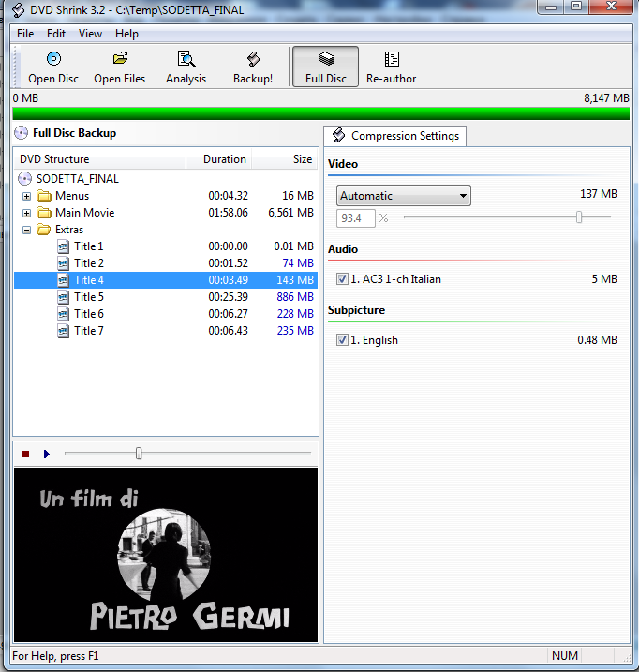This screenshot has width=639, height=672.
Task: Click the NUM status bar indicator
Action: click(565, 656)
